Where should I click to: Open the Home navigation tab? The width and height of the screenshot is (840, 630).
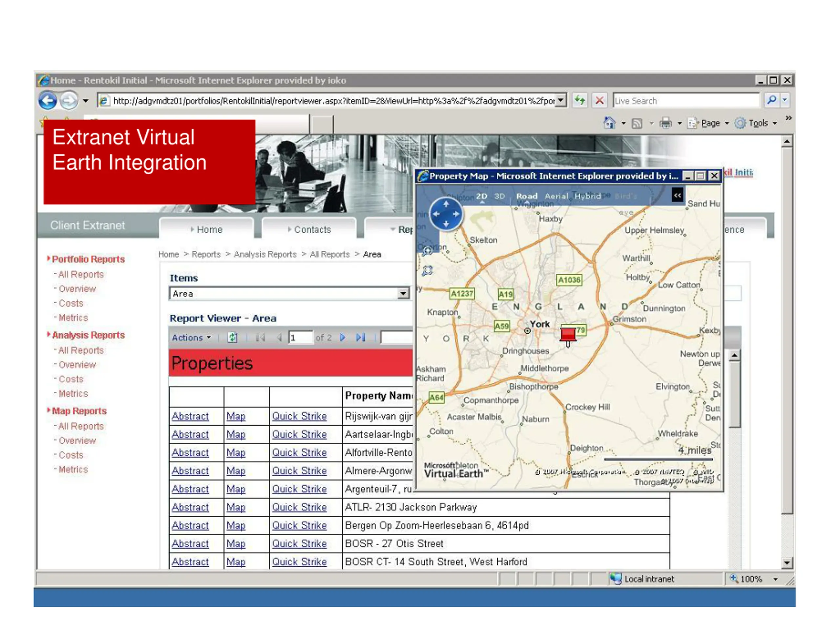tap(207, 229)
